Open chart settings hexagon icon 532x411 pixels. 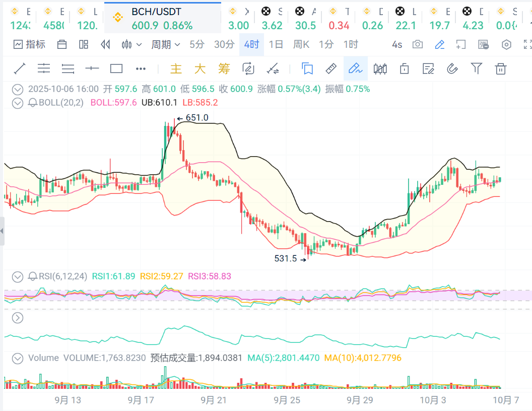(506, 44)
